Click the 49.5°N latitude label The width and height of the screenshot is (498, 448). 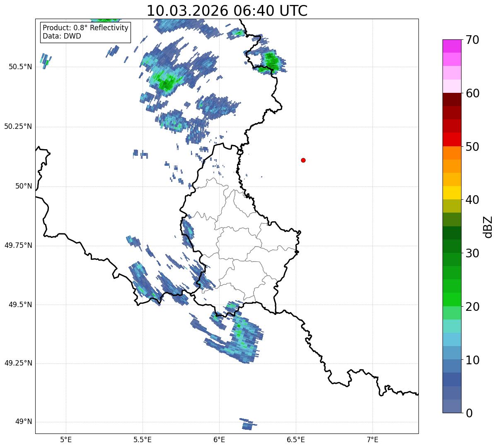click(20, 305)
